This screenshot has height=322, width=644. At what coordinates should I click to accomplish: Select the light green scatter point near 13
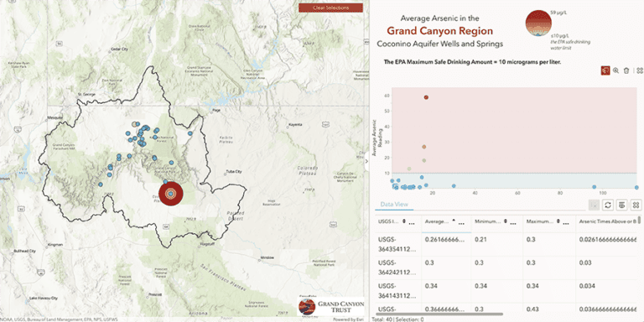click(409, 169)
